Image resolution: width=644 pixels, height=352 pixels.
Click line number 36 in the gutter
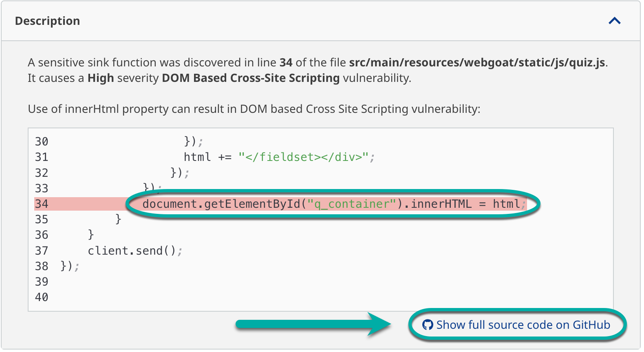[42, 235]
